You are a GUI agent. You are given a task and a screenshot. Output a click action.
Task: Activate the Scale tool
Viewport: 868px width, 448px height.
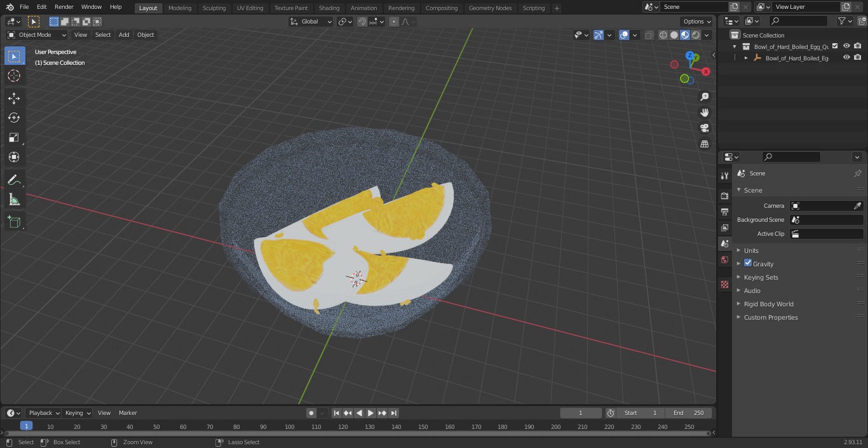pyautogui.click(x=14, y=137)
